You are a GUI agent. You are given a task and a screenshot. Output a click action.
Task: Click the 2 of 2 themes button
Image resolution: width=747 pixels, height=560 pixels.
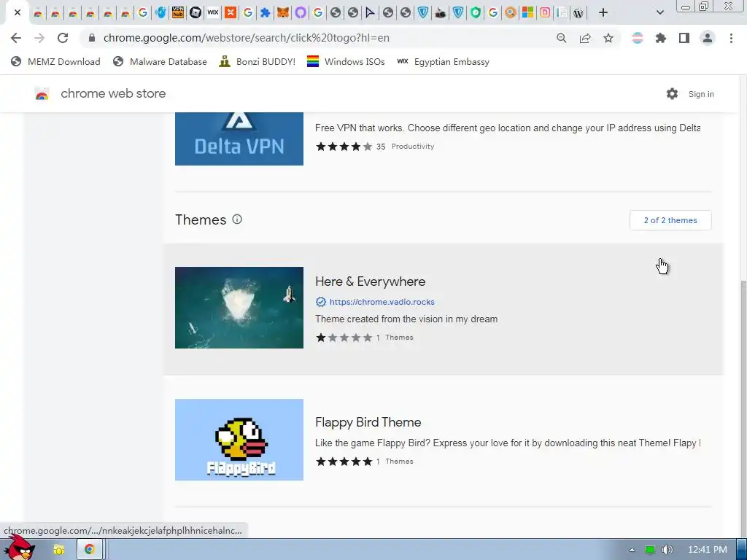point(670,220)
